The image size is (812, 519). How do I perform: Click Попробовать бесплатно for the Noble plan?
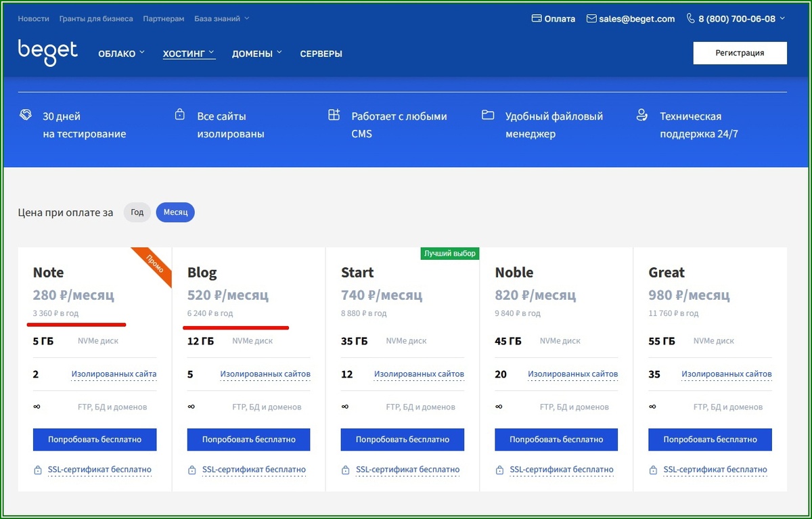pyautogui.click(x=556, y=439)
